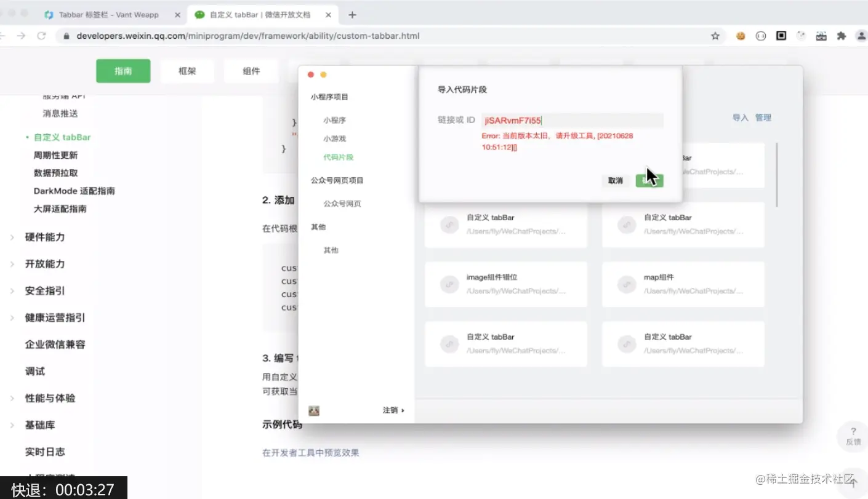Screen dimensions: 868x499
Task: Close the Tabbar Vant Weapp tab
Action: (x=177, y=15)
